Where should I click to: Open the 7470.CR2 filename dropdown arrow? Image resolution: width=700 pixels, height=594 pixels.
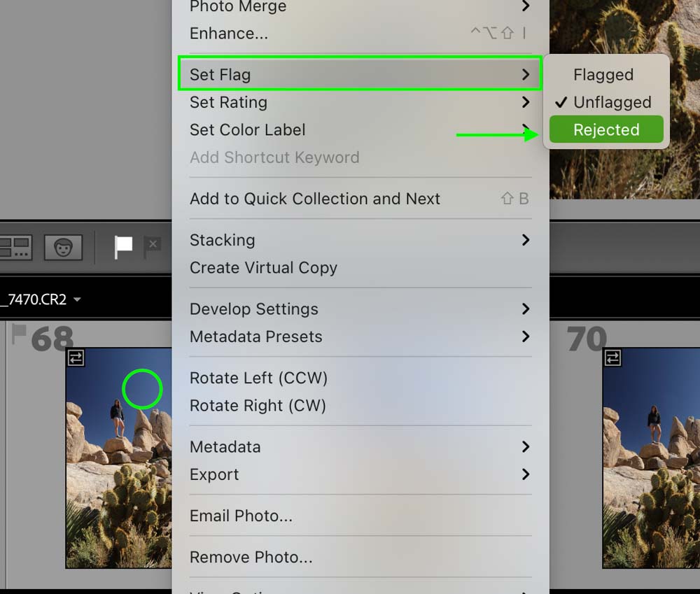(x=77, y=299)
